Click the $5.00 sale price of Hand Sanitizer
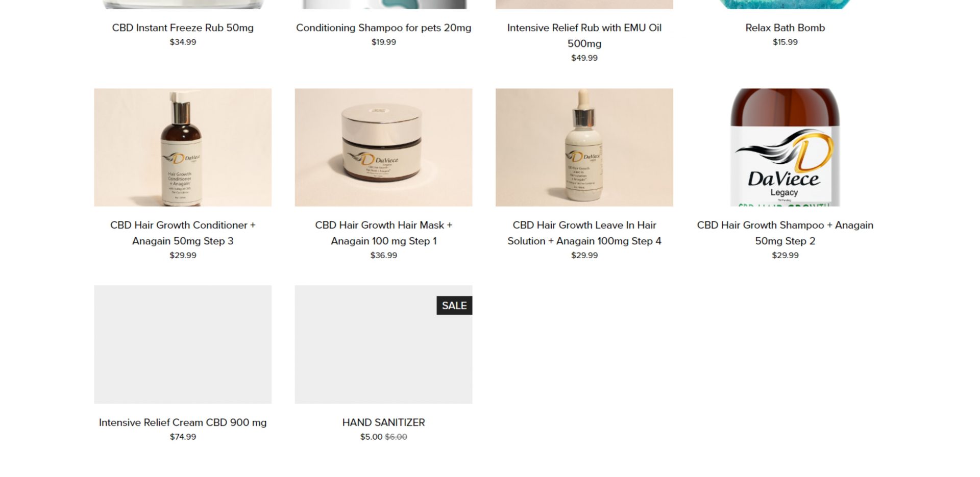The image size is (980, 477). click(371, 437)
